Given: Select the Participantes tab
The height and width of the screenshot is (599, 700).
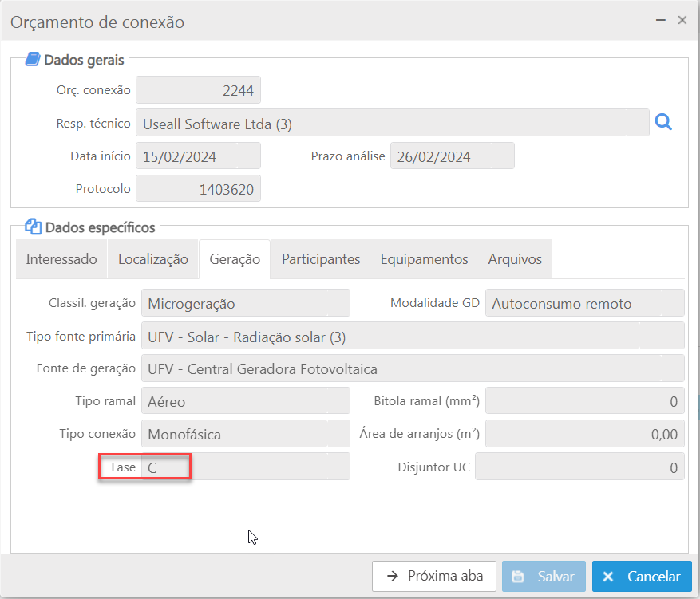Looking at the screenshot, I should point(321,259).
